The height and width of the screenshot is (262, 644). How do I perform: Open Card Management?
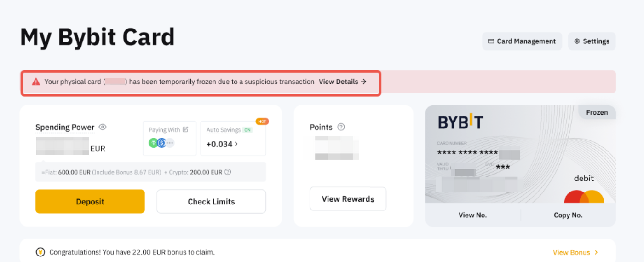click(x=522, y=41)
